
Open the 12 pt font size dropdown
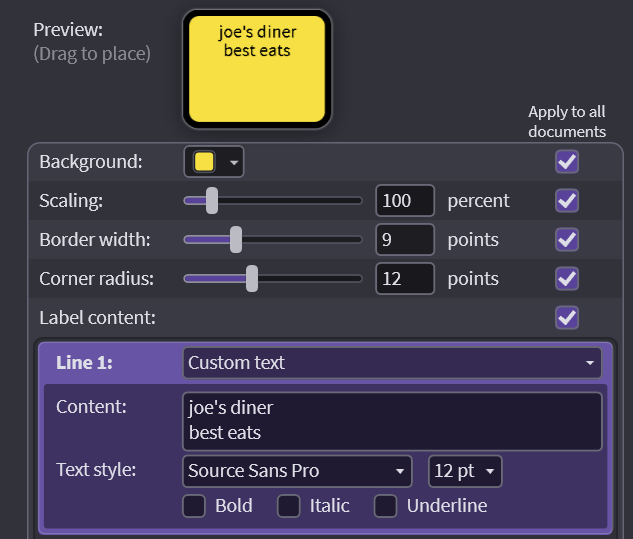click(x=465, y=471)
